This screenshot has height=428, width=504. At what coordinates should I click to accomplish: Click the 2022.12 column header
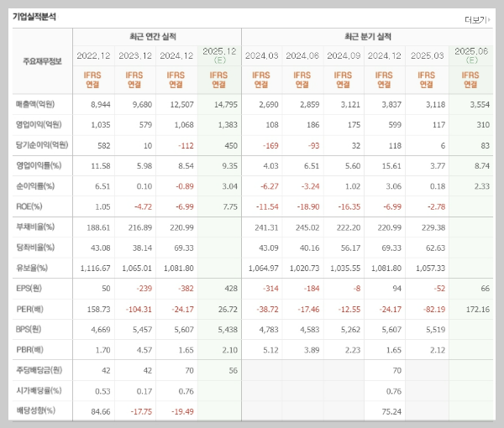pyautogui.click(x=93, y=56)
